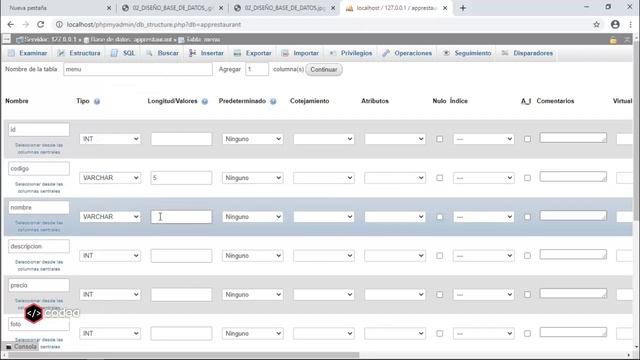Open the Examinar tab
This screenshot has height=360, width=640.
27,53
